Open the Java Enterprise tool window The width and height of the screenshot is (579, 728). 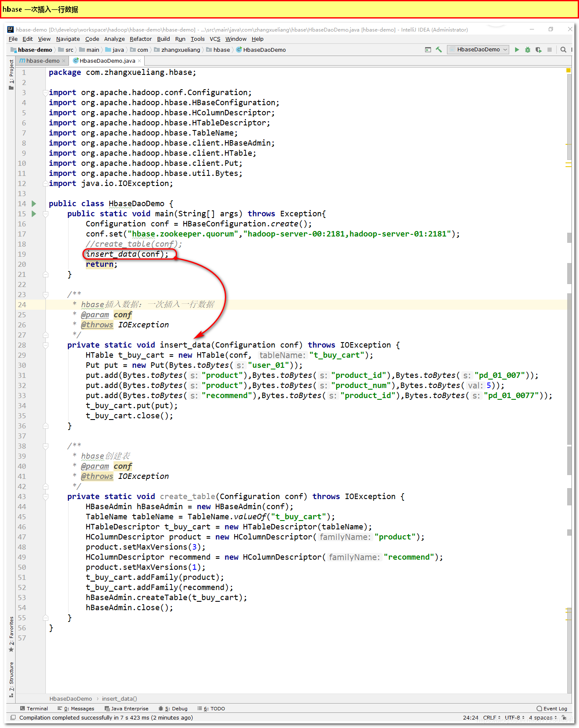[x=127, y=709]
